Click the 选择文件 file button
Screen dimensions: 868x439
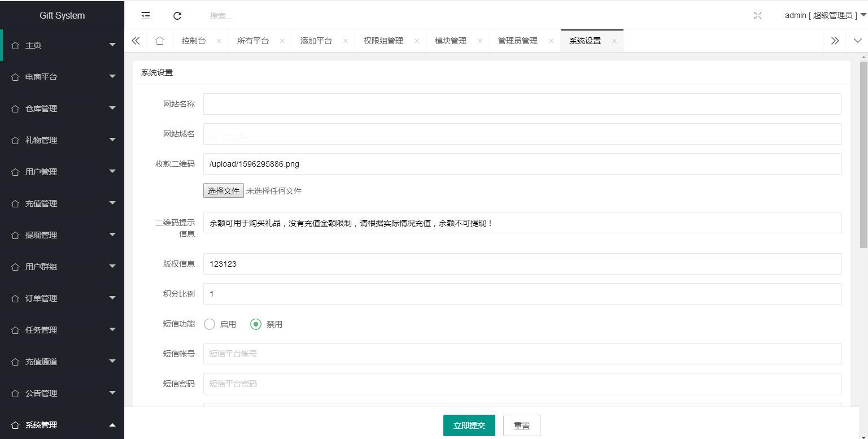pyautogui.click(x=224, y=190)
